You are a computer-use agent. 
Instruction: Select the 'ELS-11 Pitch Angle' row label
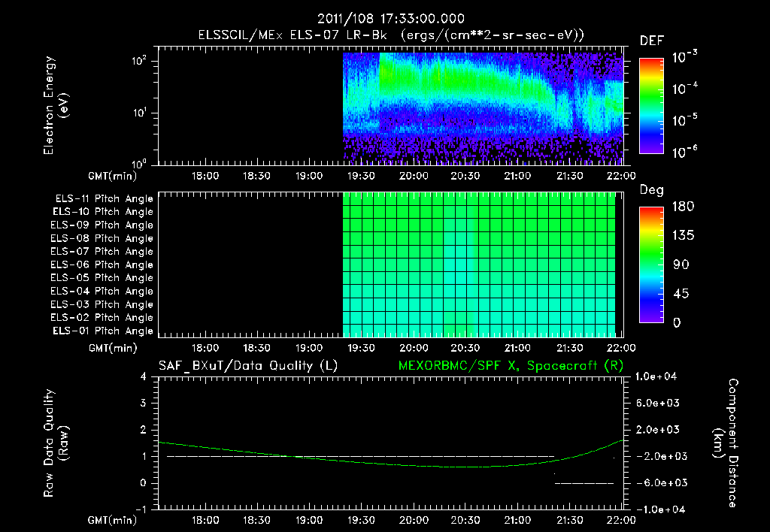coord(104,199)
